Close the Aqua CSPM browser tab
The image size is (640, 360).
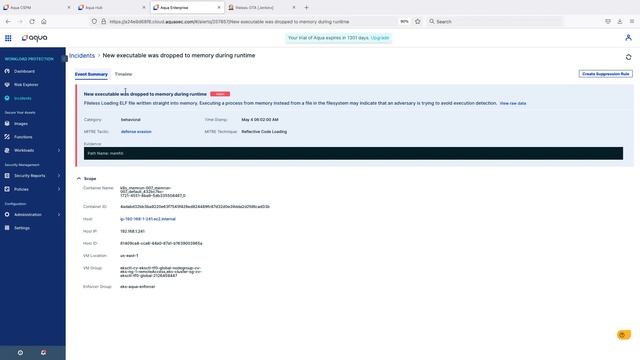pyautogui.click(x=69, y=7)
